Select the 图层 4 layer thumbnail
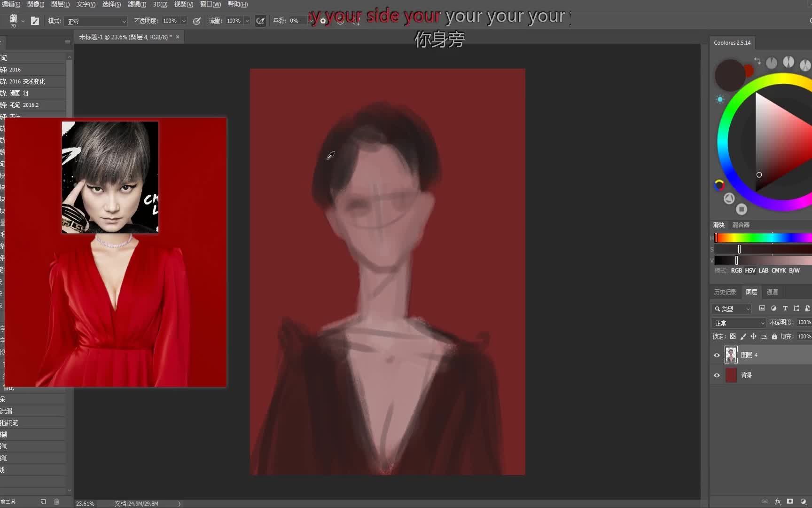 (731, 355)
